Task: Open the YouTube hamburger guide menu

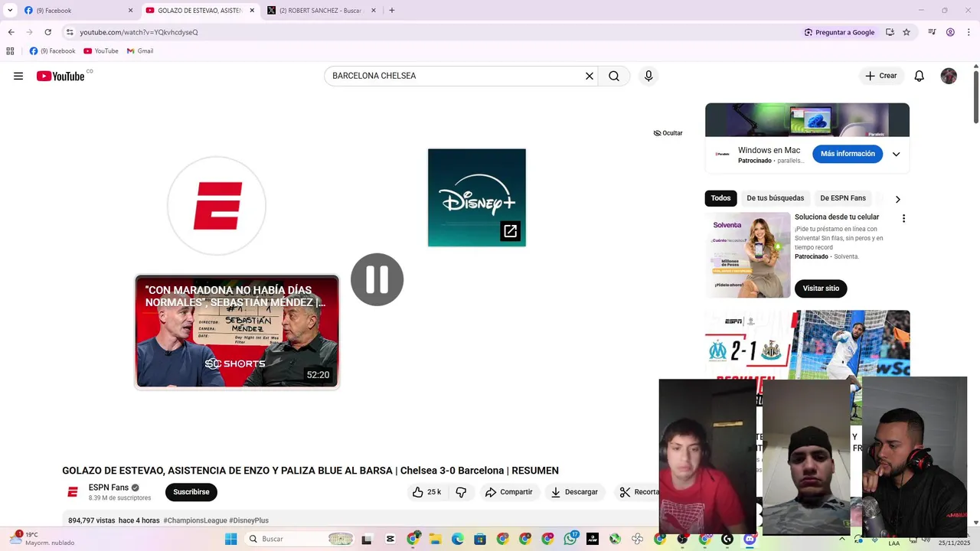Action: point(18,76)
